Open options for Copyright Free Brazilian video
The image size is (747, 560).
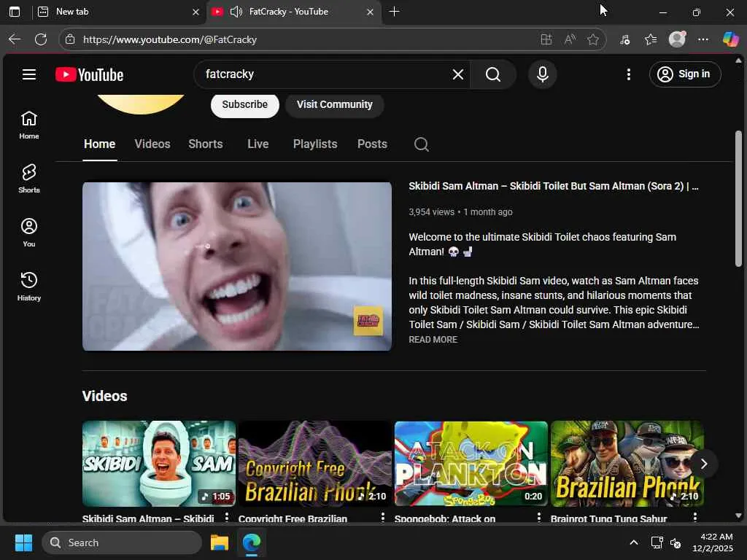point(382,517)
